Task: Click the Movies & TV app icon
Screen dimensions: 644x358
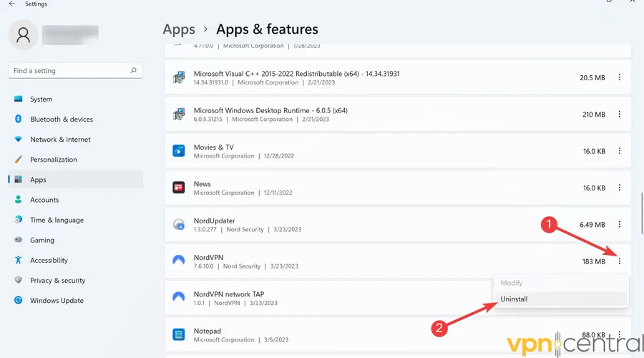Action: [x=179, y=151]
